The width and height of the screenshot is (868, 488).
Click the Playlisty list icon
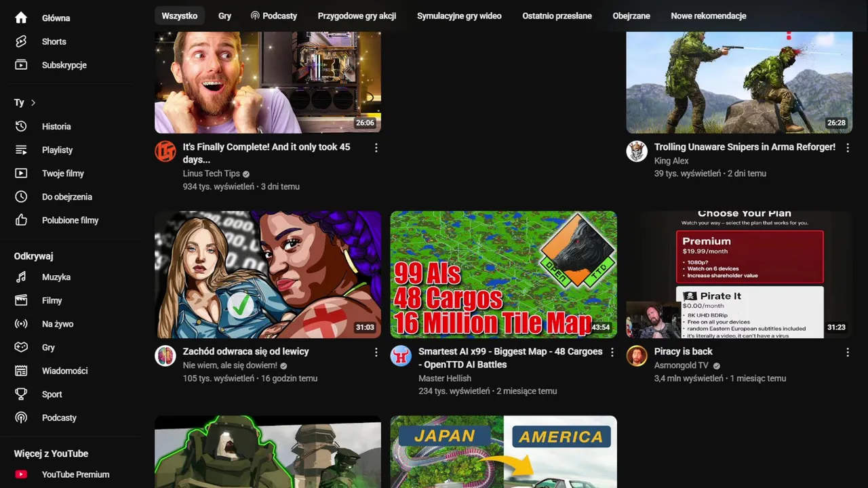point(21,150)
